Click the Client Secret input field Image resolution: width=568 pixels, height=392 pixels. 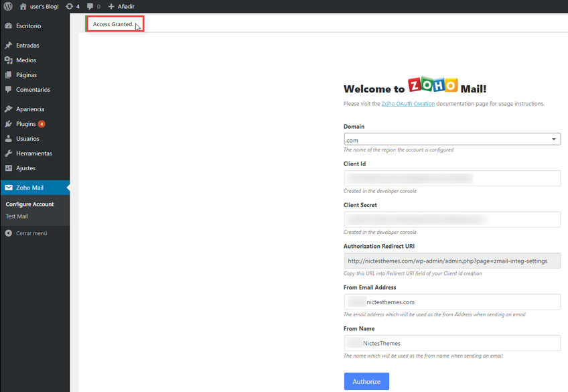point(452,220)
